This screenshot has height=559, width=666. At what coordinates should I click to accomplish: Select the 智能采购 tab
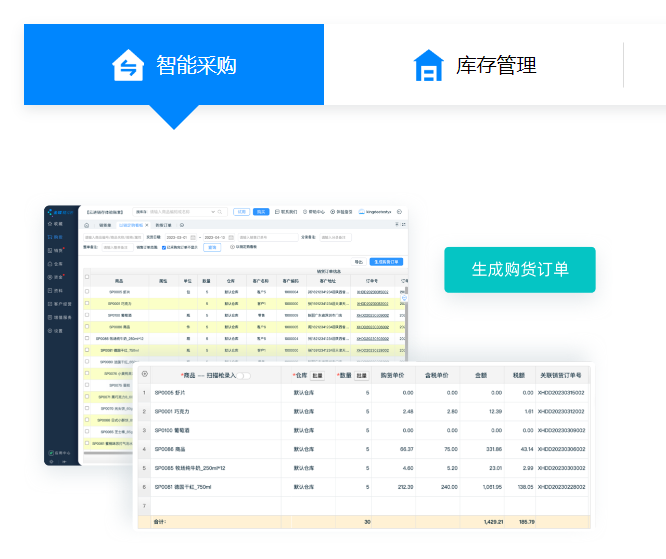tap(174, 65)
